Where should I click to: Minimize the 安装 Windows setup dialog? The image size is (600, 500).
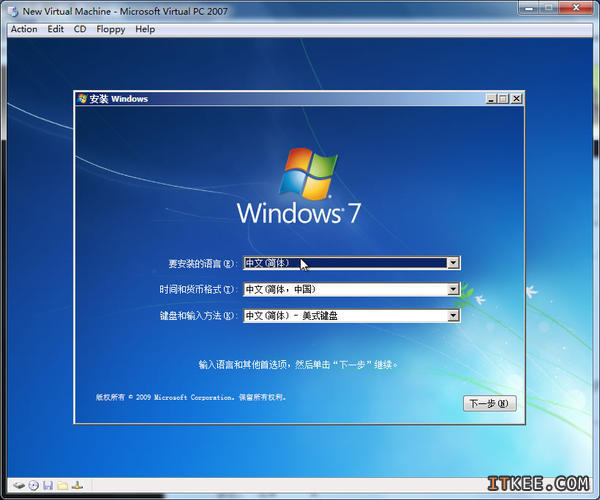[x=492, y=99]
